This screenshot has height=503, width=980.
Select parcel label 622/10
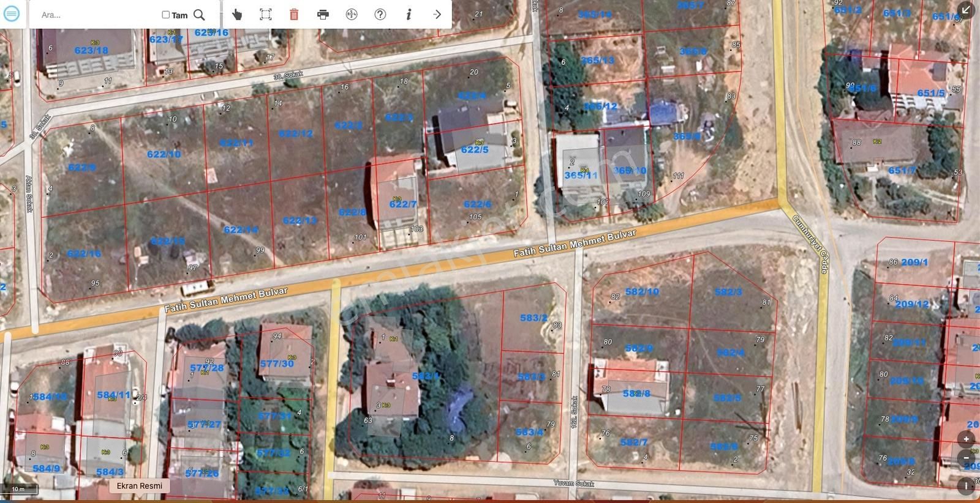tap(164, 154)
